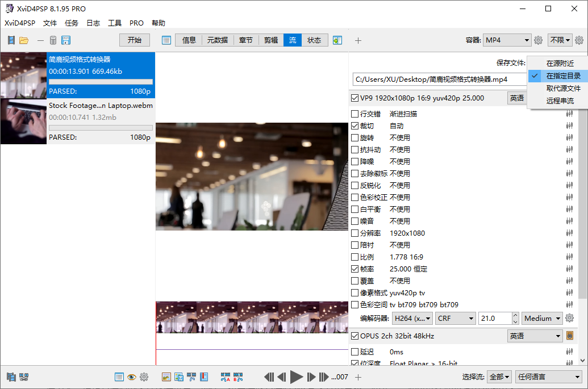Image resolution: width=588 pixels, height=389 pixels.
Task: Open encoder settings gear beside Medium preset
Action: [x=570, y=318]
